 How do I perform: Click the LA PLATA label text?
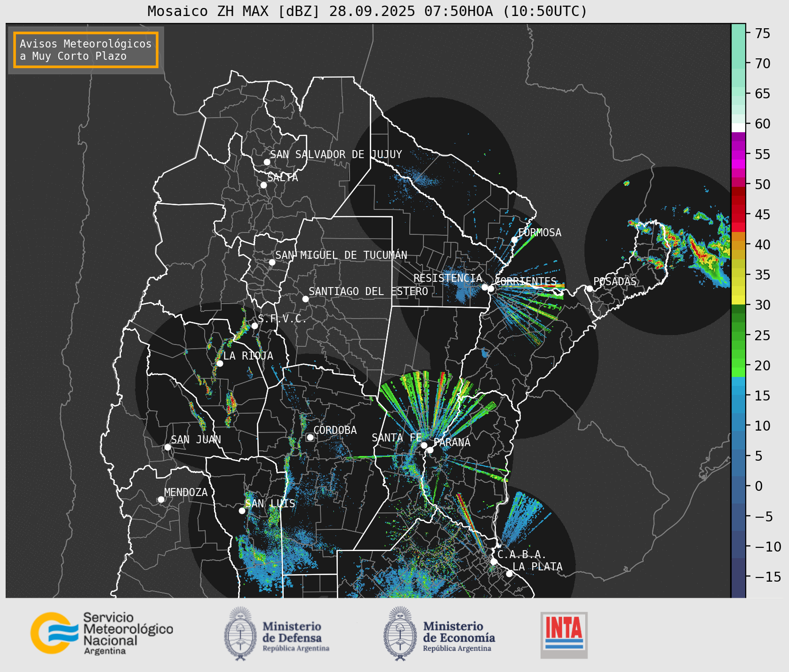(x=537, y=567)
